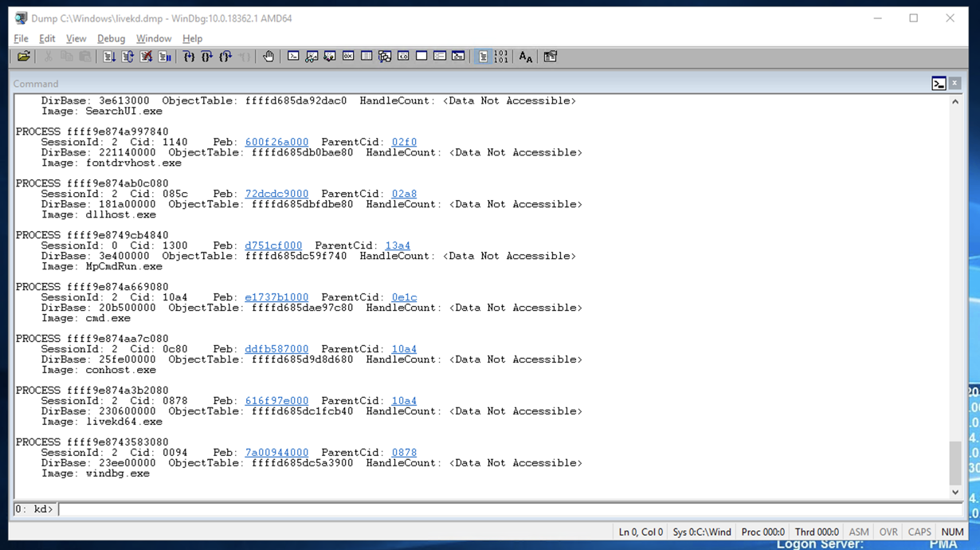
Task: Click the CAPS status bar indicator
Action: click(919, 532)
